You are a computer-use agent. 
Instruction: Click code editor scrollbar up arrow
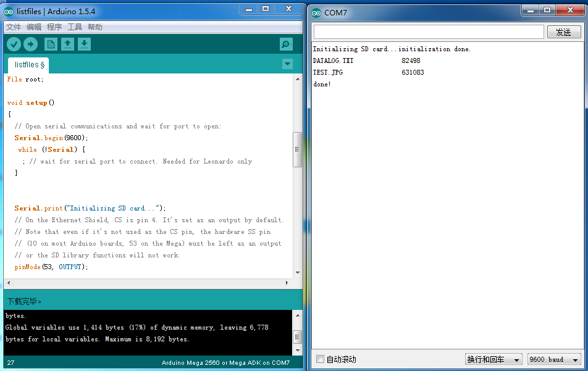tap(298, 79)
